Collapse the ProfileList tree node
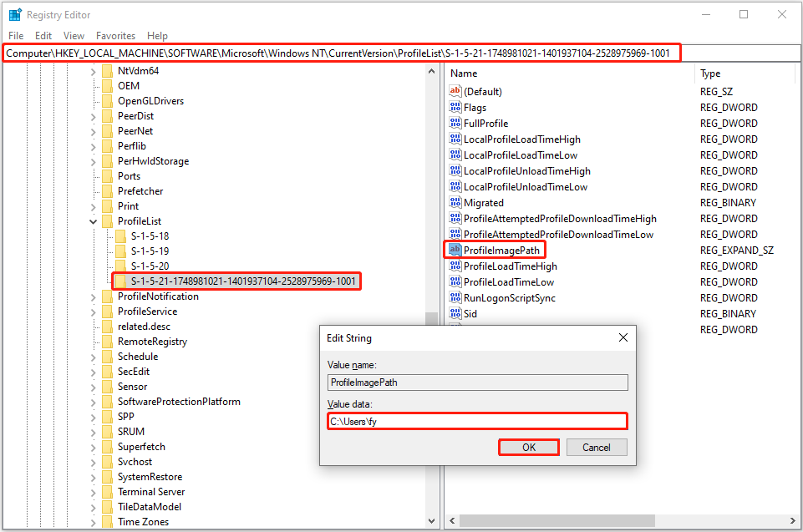 click(94, 221)
